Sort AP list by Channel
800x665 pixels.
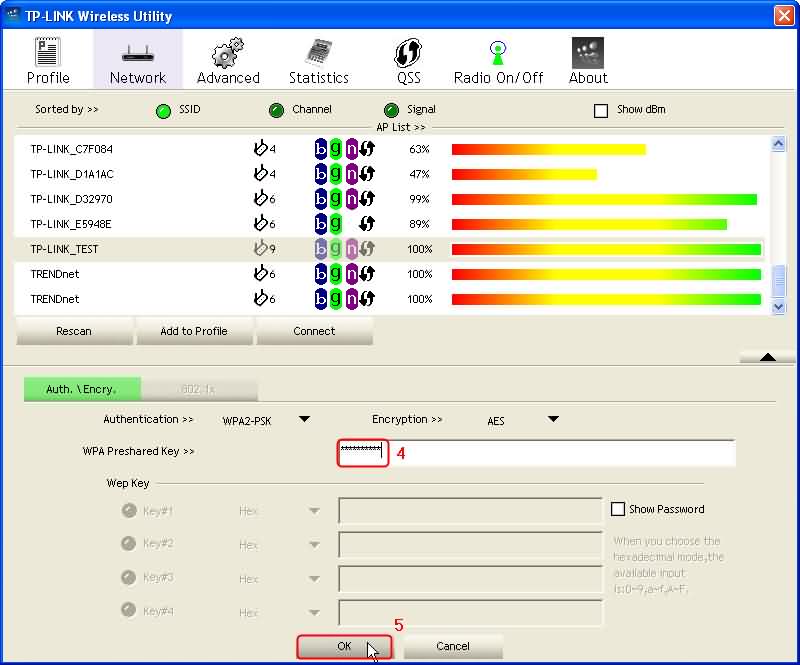coord(276,110)
